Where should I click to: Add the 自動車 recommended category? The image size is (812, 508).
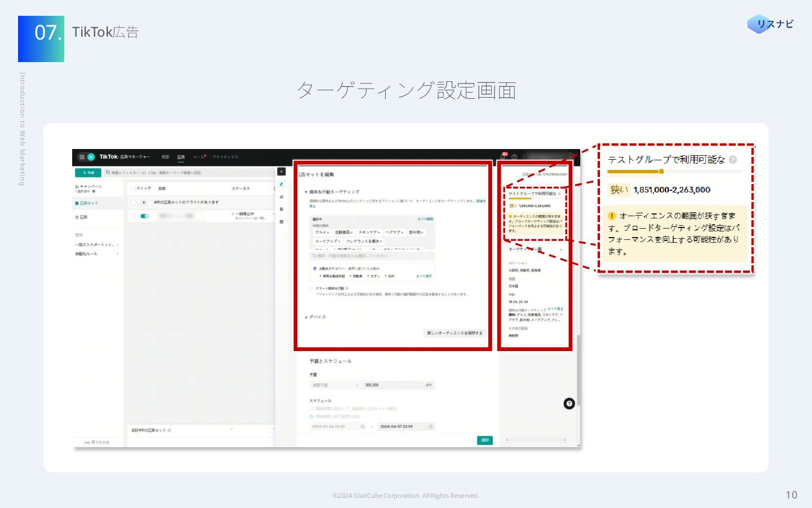click(356, 277)
